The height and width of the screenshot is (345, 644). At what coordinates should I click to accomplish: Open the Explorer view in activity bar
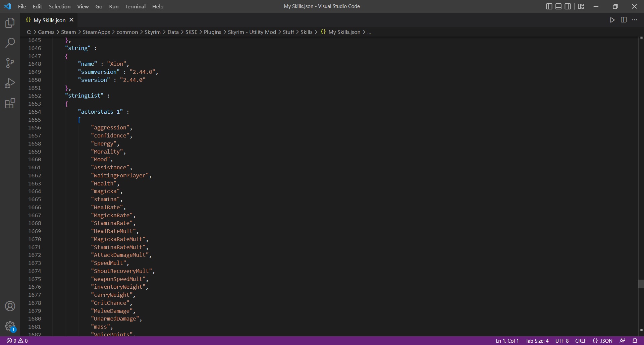point(10,23)
